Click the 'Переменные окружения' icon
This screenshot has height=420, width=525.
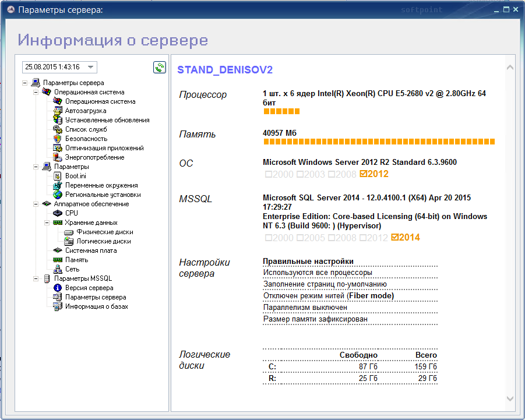tap(58, 185)
